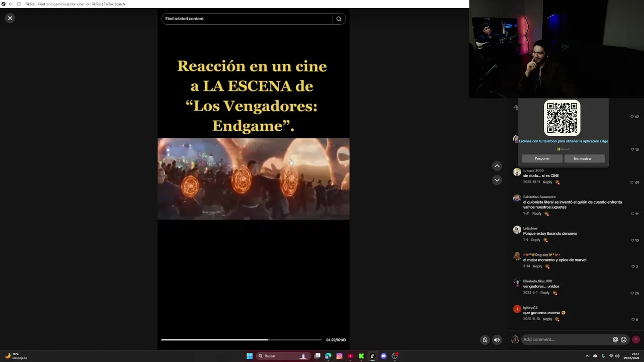Show hidden system tray icons chevron
The width and height of the screenshot is (644, 362).
pyautogui.click(x=587, y=356)
